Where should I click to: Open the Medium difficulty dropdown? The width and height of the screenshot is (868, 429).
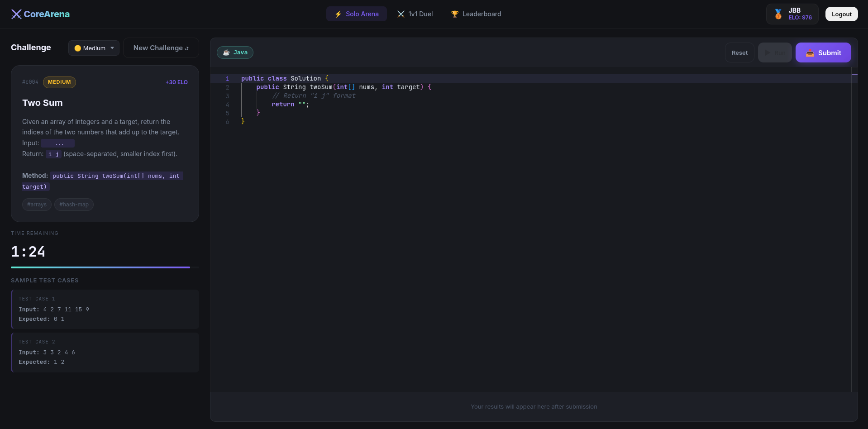(94, 48)
